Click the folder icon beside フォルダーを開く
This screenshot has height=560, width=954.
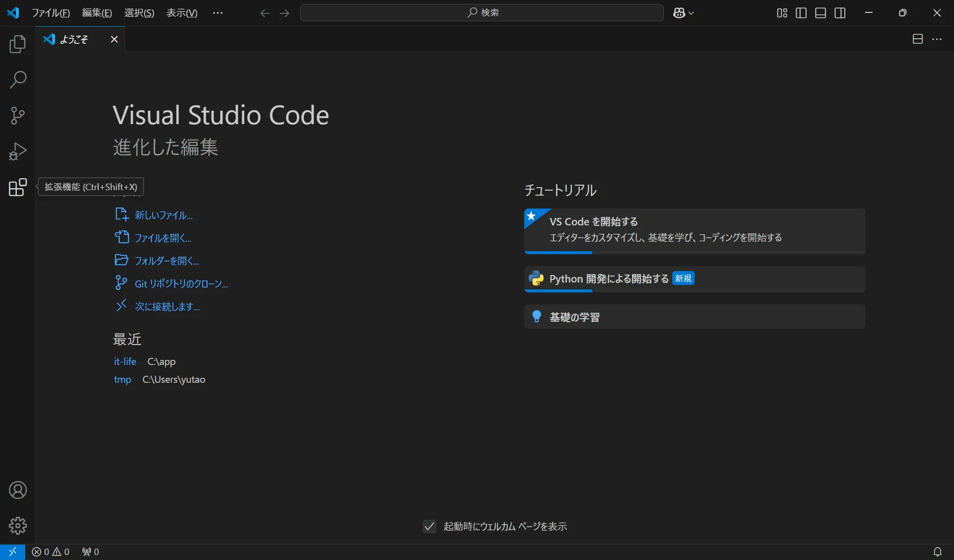tap(122, 260)
